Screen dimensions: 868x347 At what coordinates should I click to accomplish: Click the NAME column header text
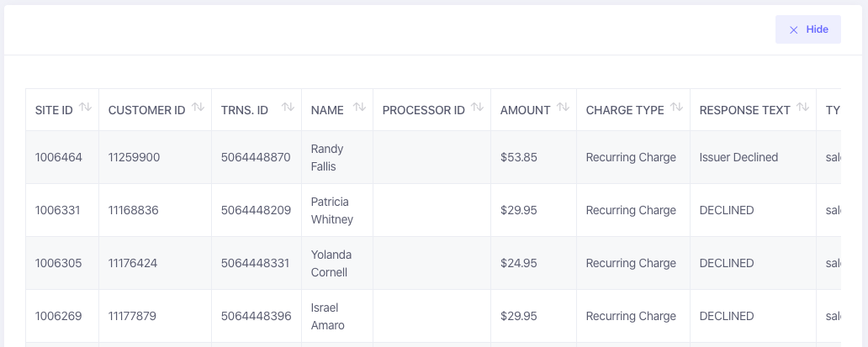click(327, 110)
